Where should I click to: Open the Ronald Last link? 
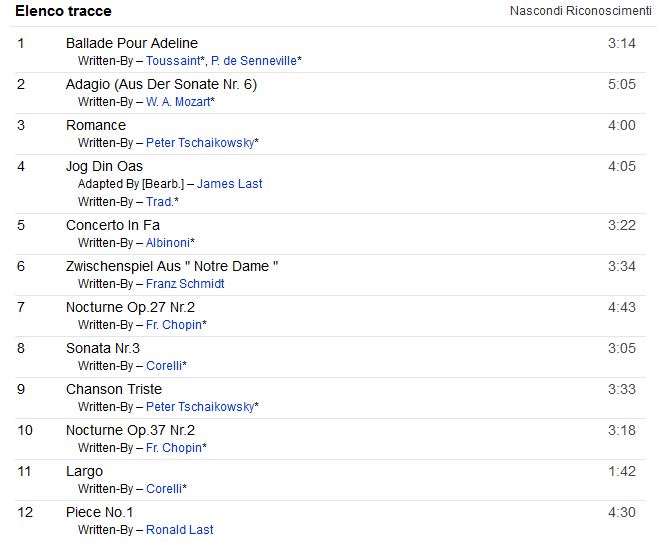pos(179,529)
